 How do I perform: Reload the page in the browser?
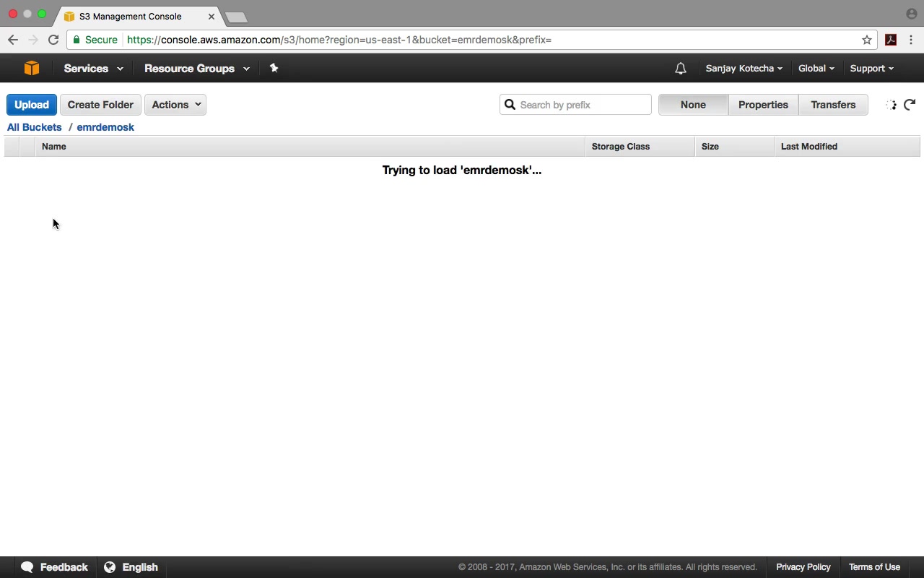pos(53,40)
